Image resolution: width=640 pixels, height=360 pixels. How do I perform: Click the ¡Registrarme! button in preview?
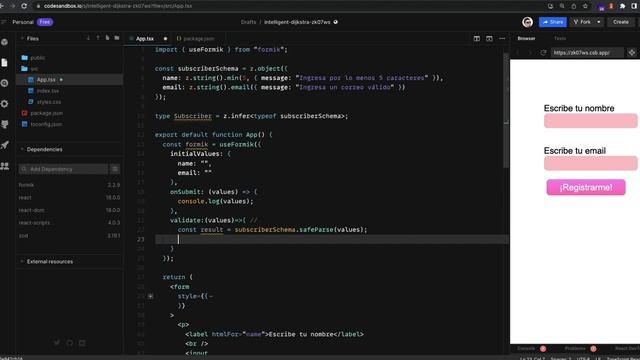[586, 187]
